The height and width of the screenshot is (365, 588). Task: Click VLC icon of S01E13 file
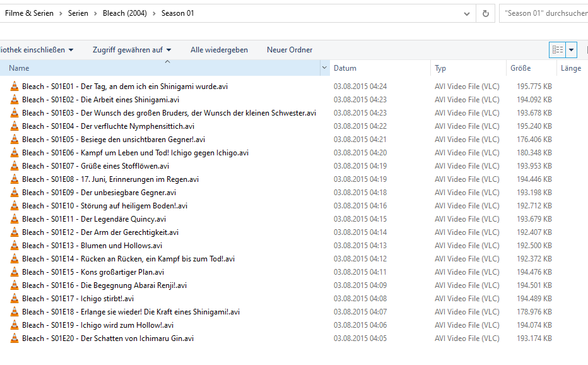tap(15, 246)
